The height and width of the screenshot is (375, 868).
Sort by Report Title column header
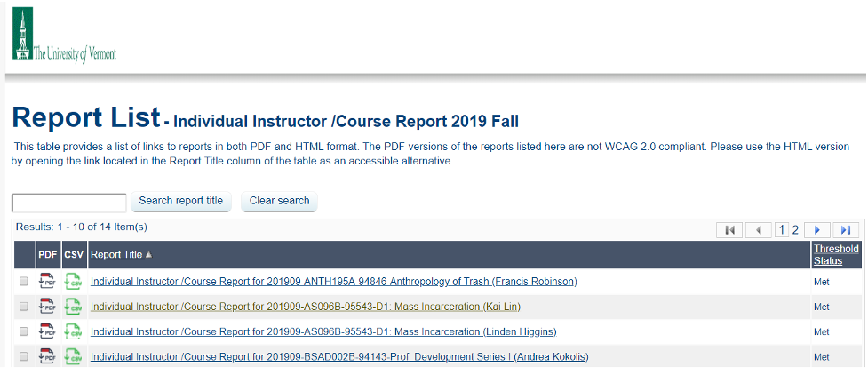tap(116, 255)
